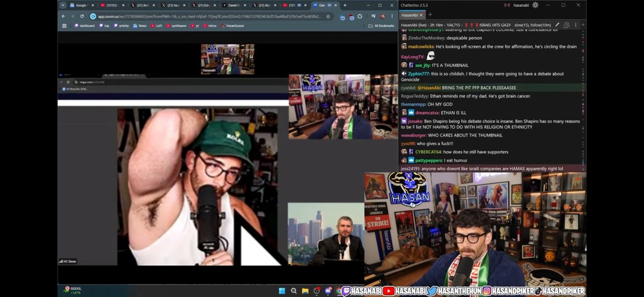Reload the Zoom page
Screen dimensions: 644x297
click(82, 16)
